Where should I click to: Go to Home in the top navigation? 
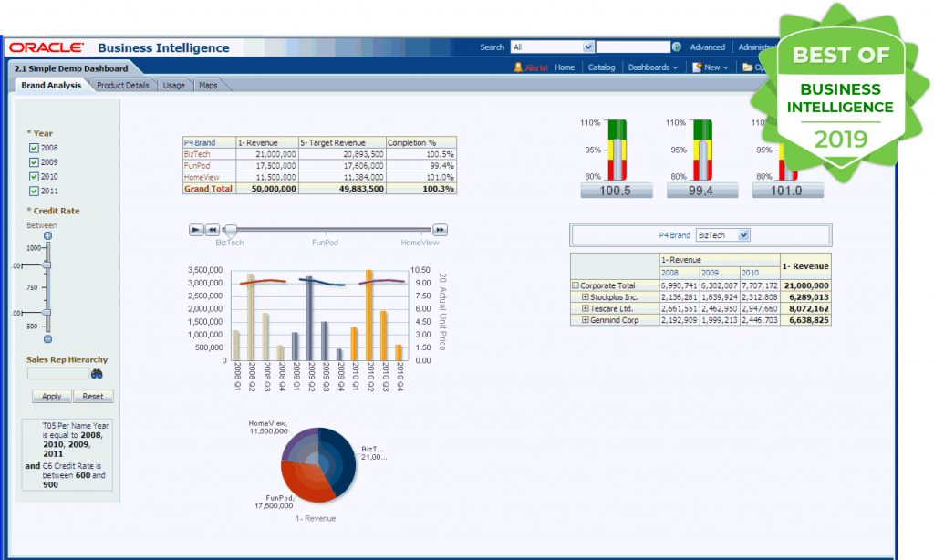[x=565, y=67]
